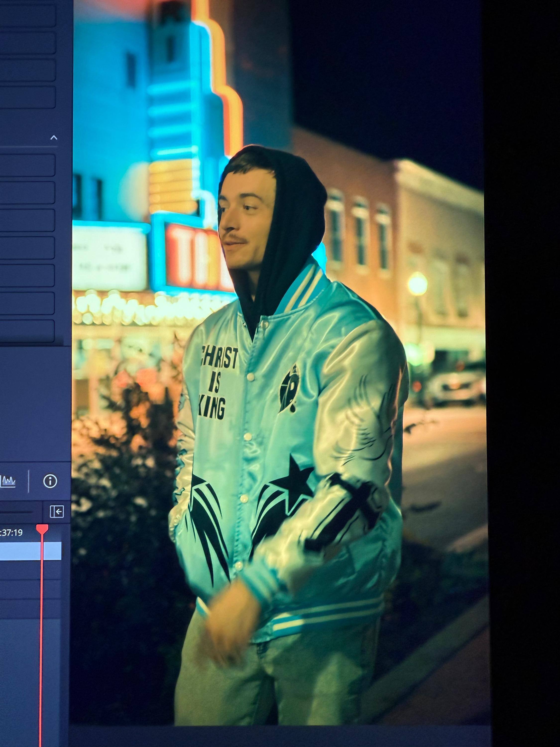Click the 37:19 timecode display

coord(11,533)
